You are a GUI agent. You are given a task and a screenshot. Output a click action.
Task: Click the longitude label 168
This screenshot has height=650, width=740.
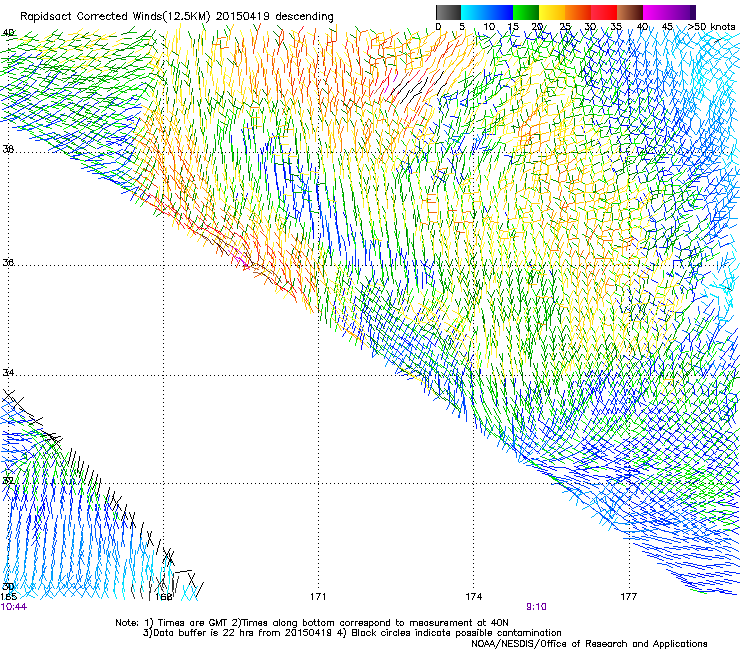coord(163,597)
